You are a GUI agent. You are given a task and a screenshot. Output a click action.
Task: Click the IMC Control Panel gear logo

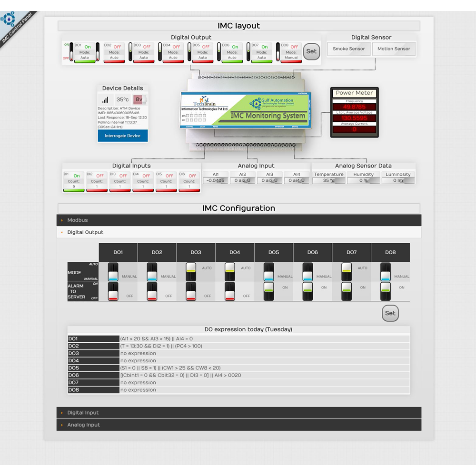coord(8,20)
